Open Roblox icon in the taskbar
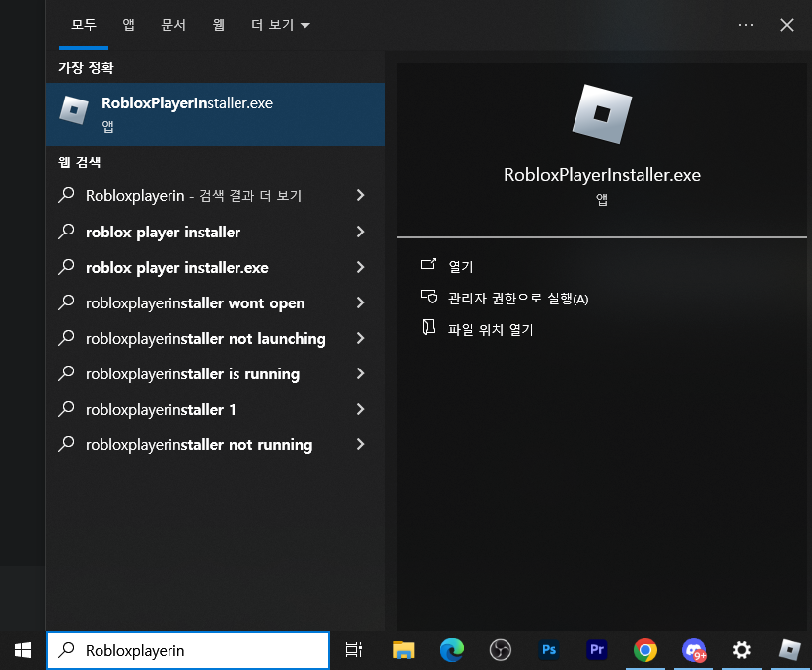812x670 pixels. (x=789, y=650)
